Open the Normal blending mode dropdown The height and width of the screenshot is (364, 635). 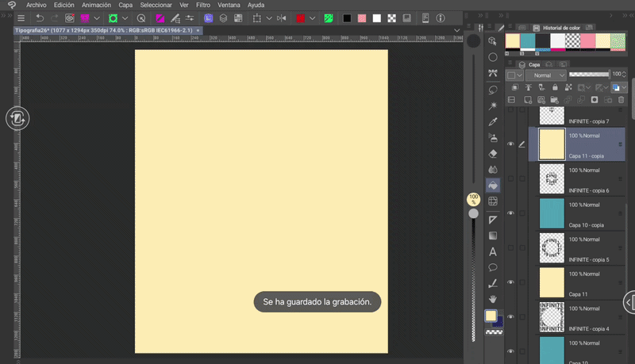tap(545, 75)
